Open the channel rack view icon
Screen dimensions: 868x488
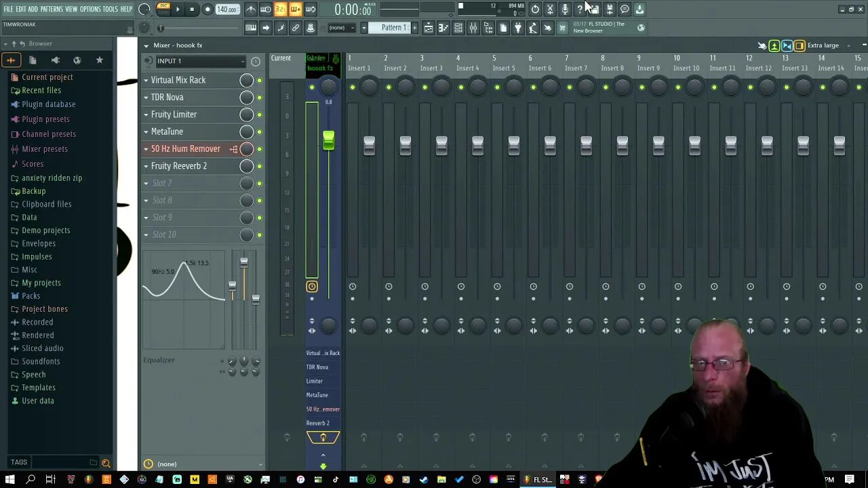(x=458, y=28)
